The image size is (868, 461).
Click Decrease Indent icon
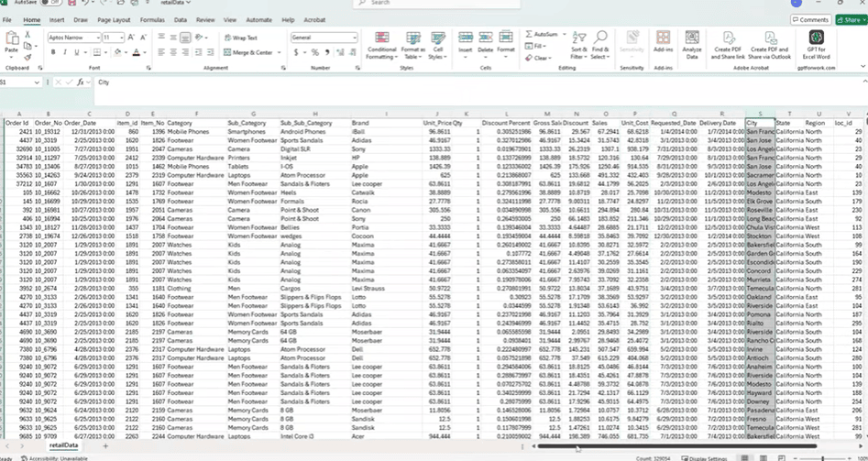coord(199,52)
